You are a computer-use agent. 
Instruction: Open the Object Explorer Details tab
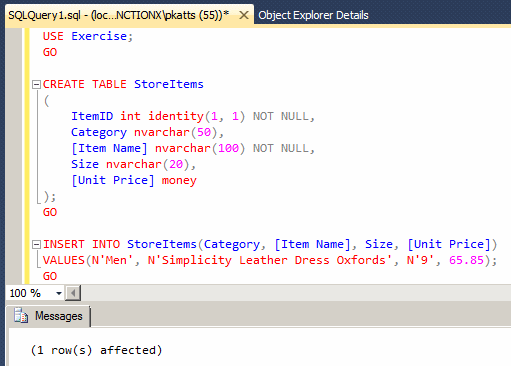click(313, 15)
